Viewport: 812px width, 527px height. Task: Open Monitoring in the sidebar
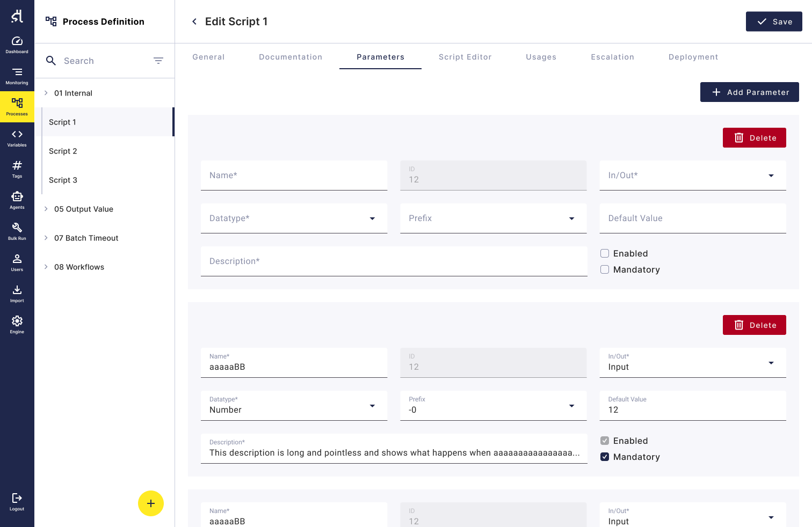pos(17,76)
